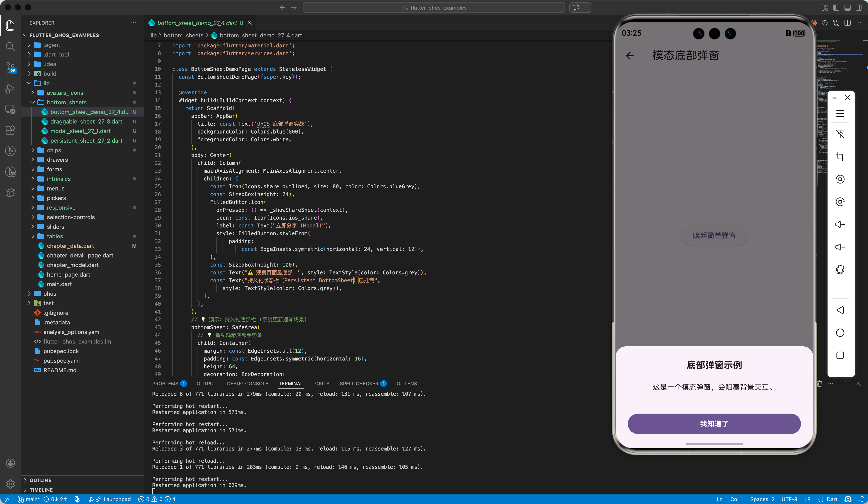This screenshot has width=868, height=504.
Task: Expand the OUTLINE section
Action: tap(40, 480)
